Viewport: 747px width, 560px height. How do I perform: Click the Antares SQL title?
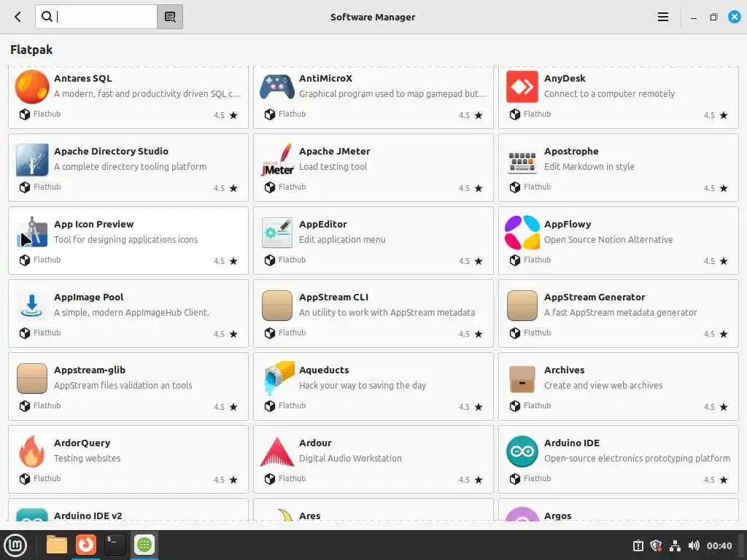pyautogui.click(x=83, y=78)
